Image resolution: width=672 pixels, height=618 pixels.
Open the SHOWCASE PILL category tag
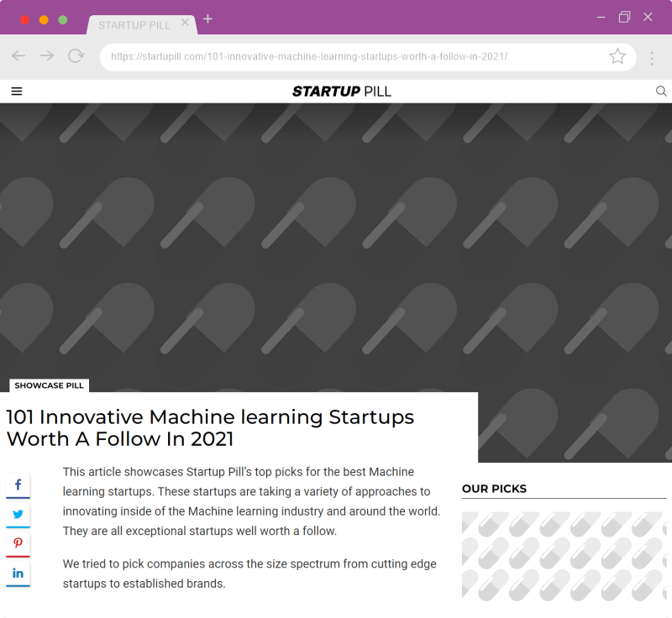click(x=49, y=385)
